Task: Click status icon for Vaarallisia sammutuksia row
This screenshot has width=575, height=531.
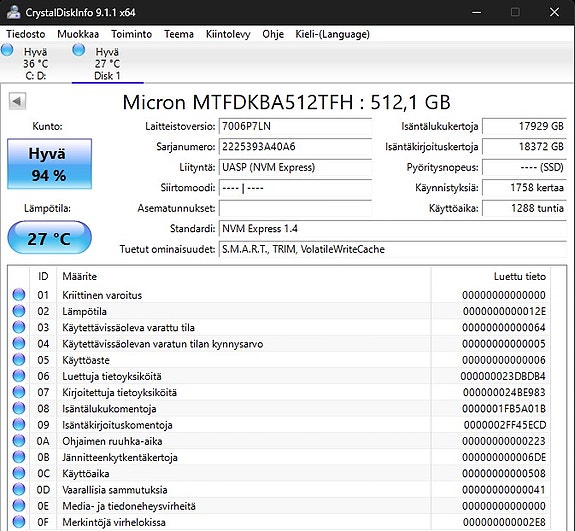Action: point(19,489)
